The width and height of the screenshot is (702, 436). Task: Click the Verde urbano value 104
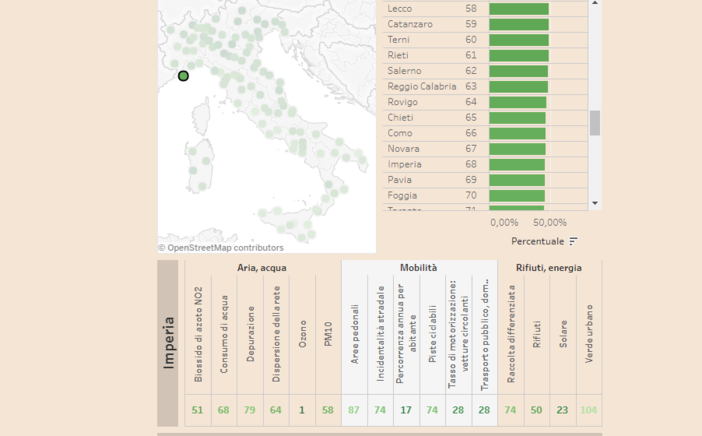coord(589,410)
